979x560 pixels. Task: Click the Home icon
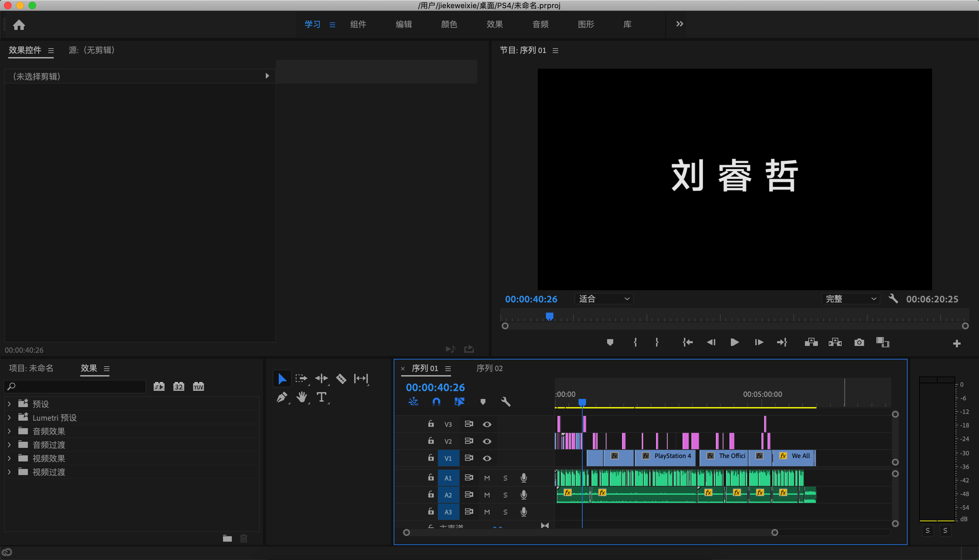tap(19, 25)
